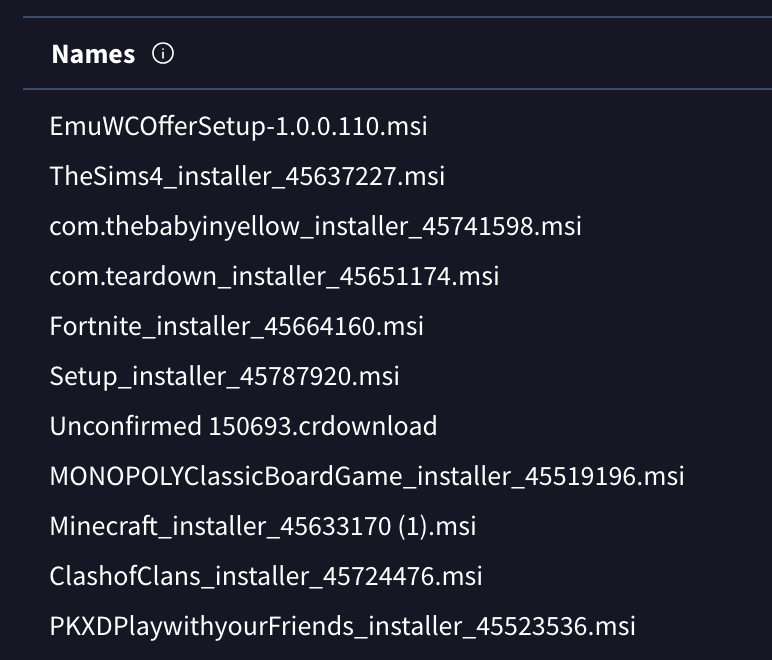
Task: Click TheSims4_installer_45637227.msi entry
Action: (247, 176)
